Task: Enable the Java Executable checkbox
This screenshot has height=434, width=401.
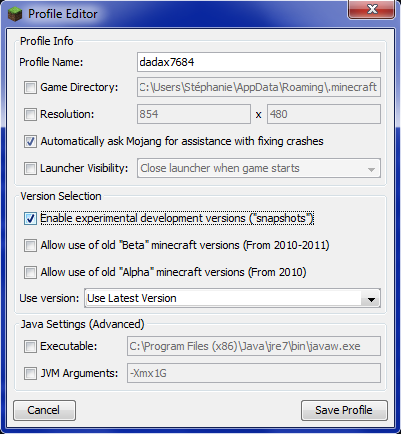Action: tap(30, 347)
